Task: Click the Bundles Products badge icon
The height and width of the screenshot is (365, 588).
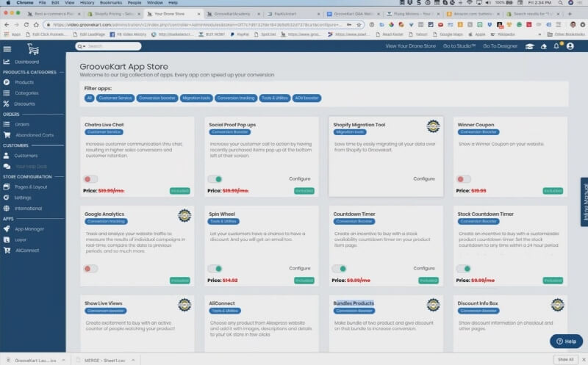Action: click(433, 305)
